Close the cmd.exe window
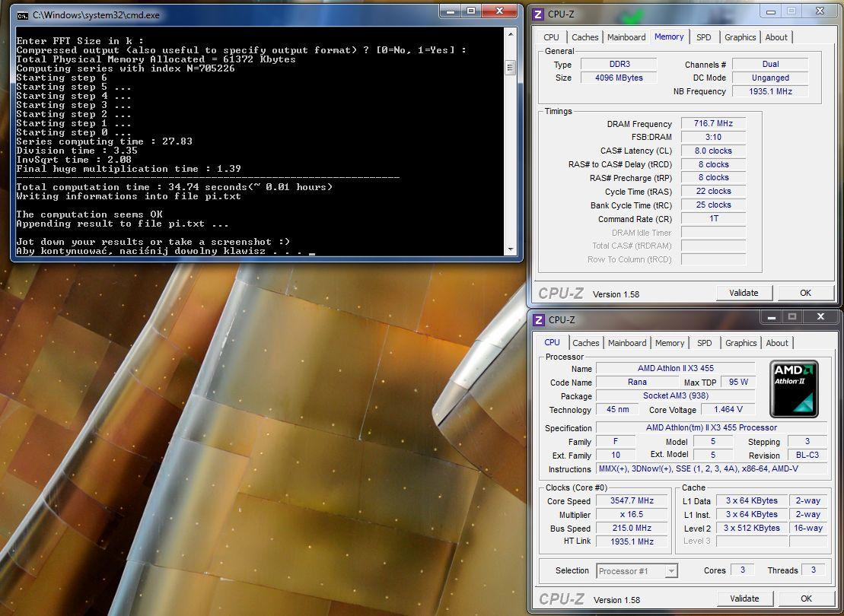 499,11
